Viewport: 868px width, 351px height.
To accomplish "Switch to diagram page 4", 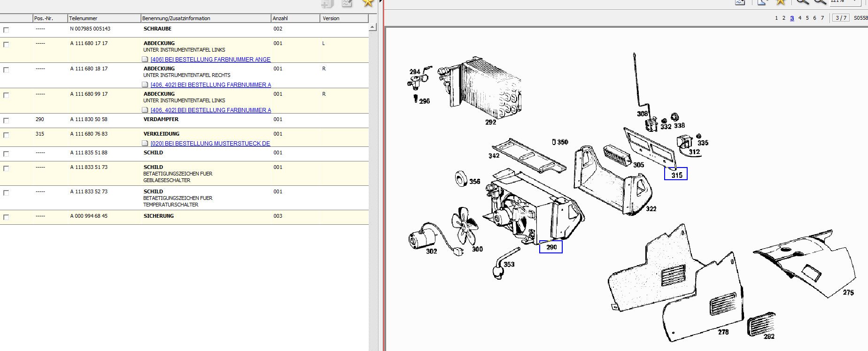I will coord(800,18).
